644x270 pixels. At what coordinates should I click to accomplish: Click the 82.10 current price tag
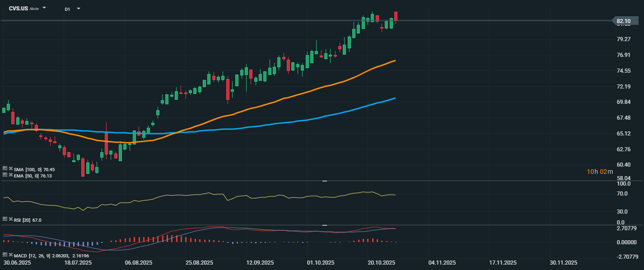(x=625, y=21)
